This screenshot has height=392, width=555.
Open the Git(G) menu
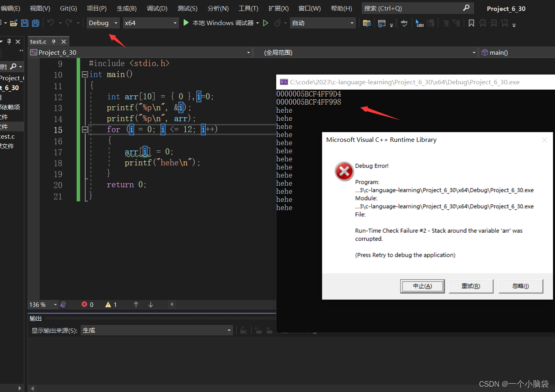pos(69,8)
